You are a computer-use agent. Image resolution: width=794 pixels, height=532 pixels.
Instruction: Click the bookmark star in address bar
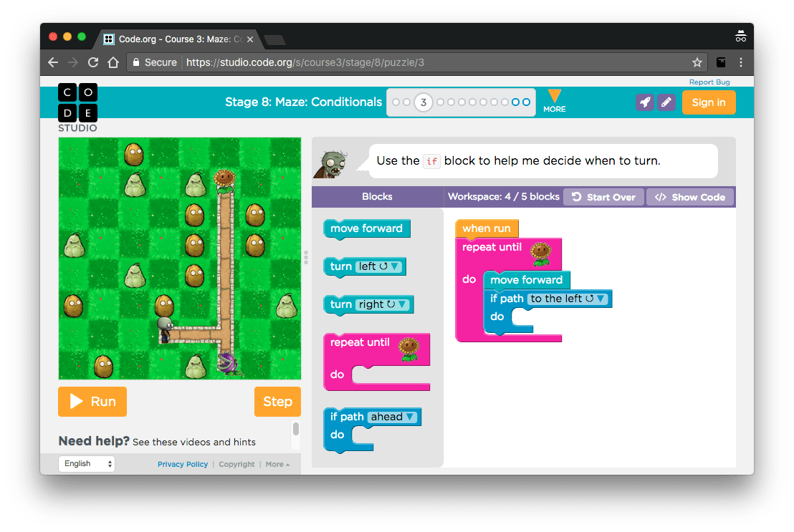[x=697, y=62]
